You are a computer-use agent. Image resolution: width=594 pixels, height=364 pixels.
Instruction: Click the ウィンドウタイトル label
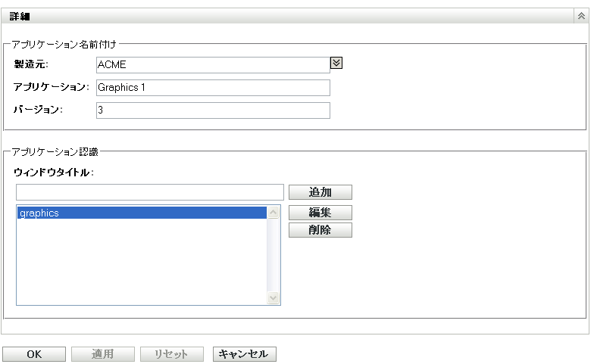coord(53,173)
